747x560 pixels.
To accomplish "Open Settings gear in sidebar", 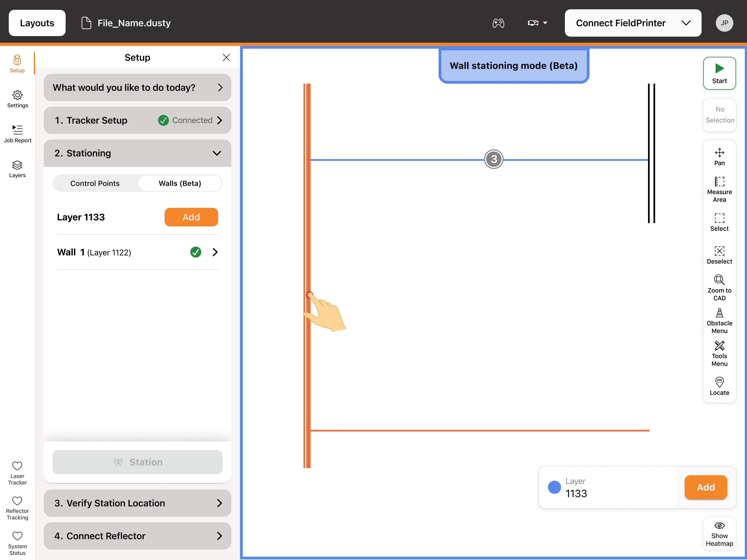I will pos(17,99).
